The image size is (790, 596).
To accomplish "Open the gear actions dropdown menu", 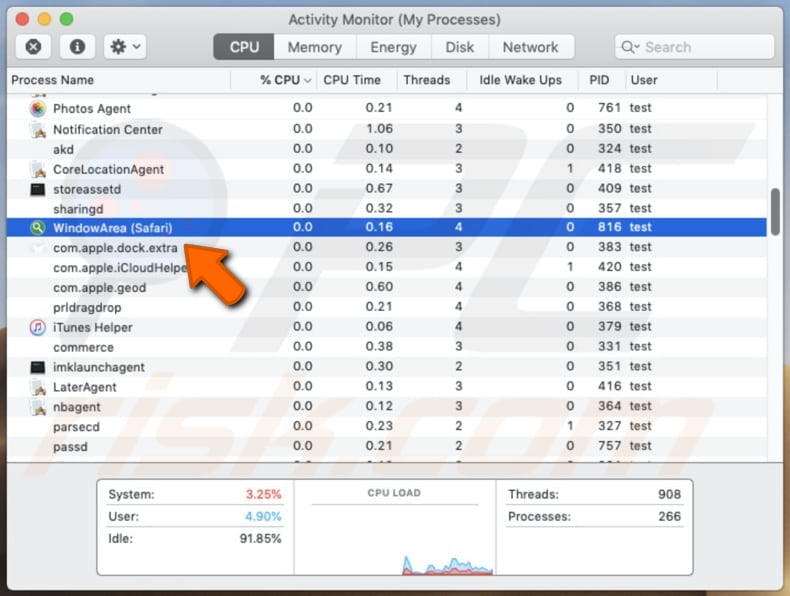I will (x=125, y=47).
